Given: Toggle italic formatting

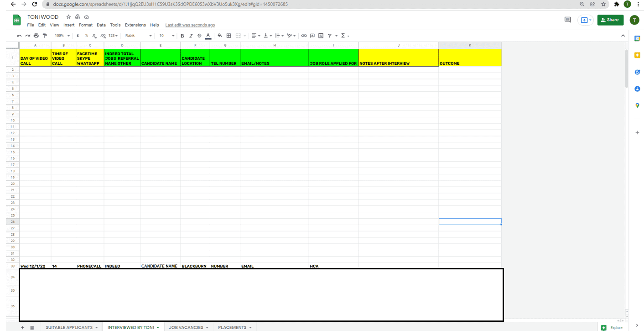Looking at the screenshot, I should (191, 36).
